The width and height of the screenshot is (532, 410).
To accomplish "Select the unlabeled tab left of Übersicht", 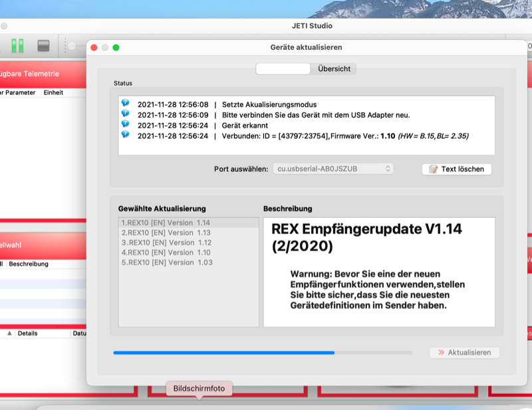I will 283,69.
